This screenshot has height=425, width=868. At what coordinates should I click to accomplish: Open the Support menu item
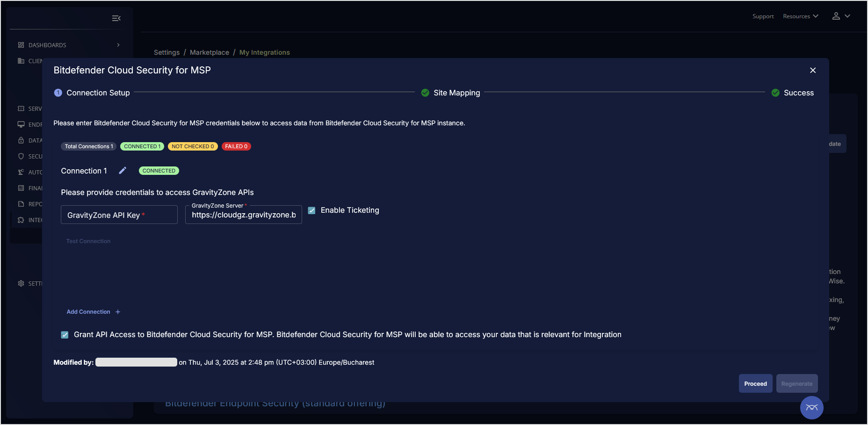(763, 16)
